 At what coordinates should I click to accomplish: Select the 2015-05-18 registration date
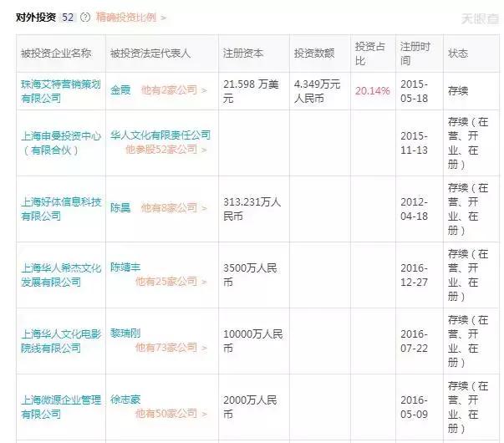414,91
